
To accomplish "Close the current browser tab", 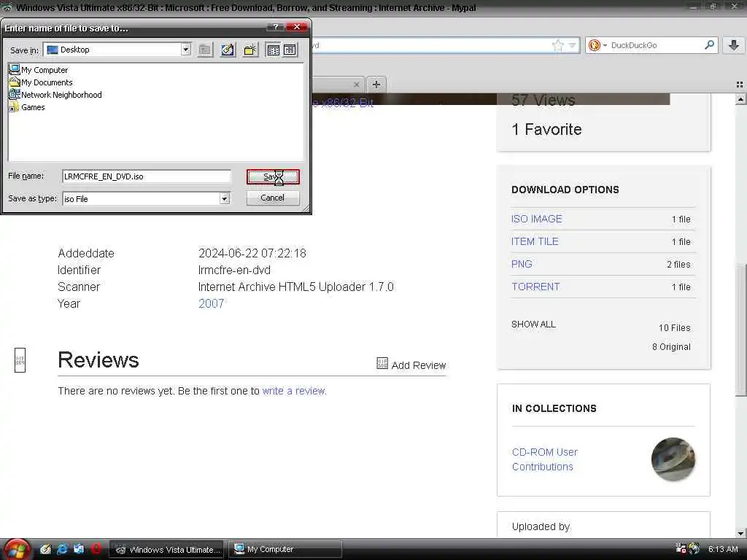I will pyautogui.click(x=356, y=85).
